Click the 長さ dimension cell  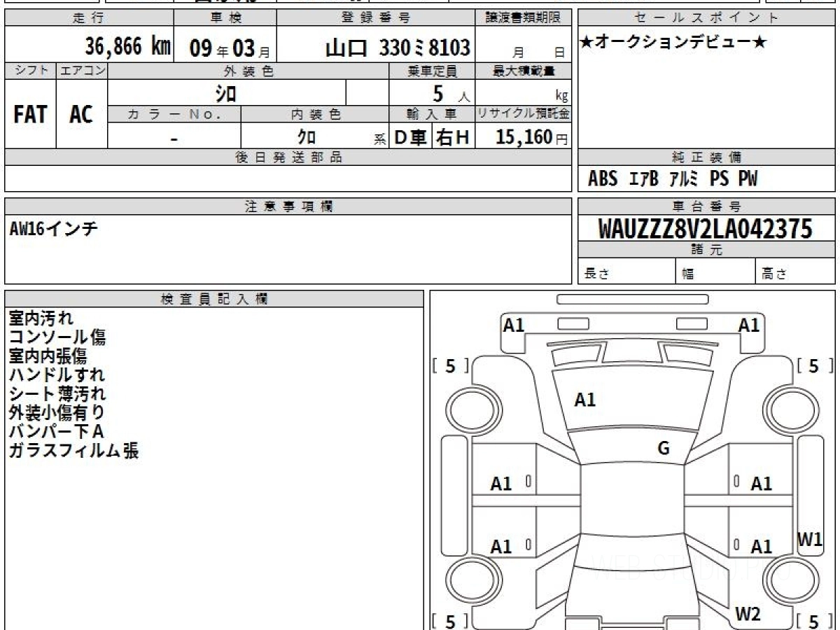(627, 272)
